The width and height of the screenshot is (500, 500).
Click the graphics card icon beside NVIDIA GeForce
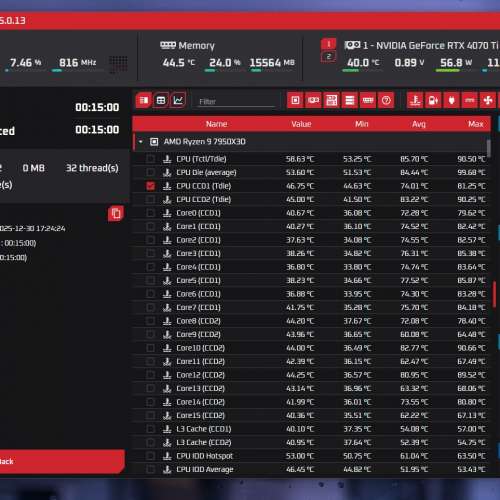click(x=352, y=45)
